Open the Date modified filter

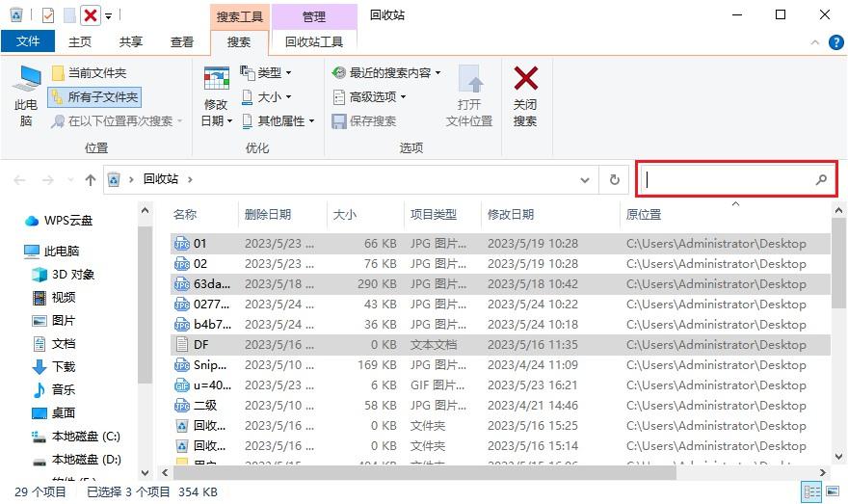(x=216, y=96)
